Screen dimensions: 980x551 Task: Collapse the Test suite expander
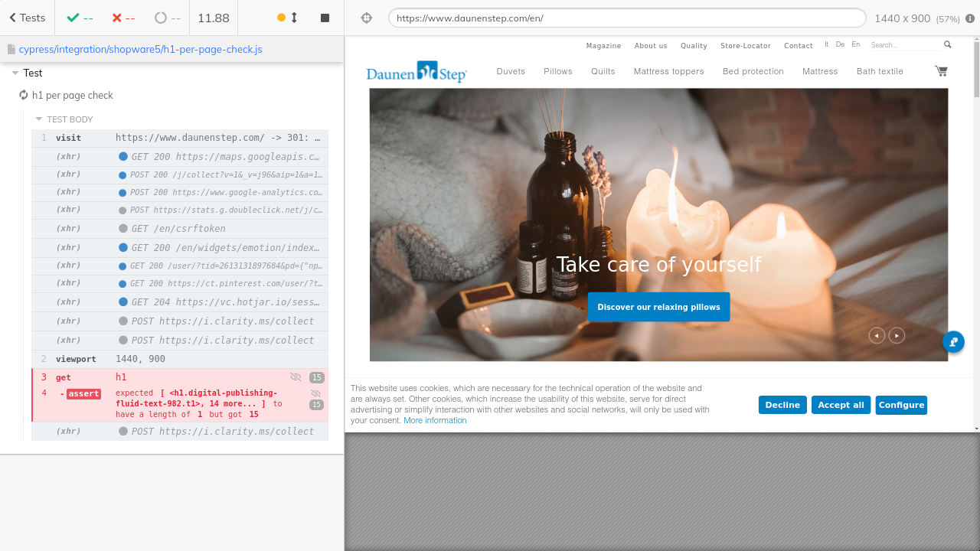click(x=15, y=73)
